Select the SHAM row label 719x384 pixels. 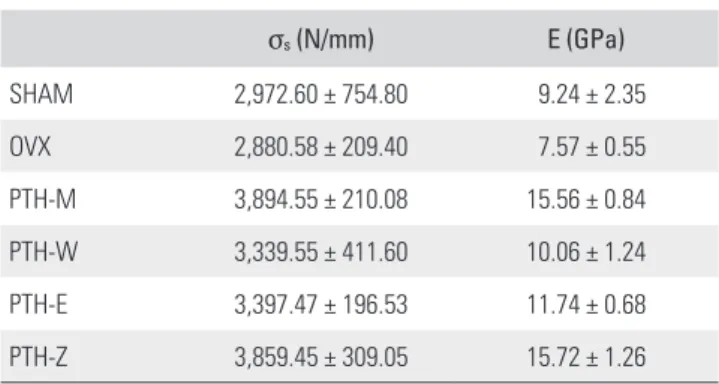(41, 95)
